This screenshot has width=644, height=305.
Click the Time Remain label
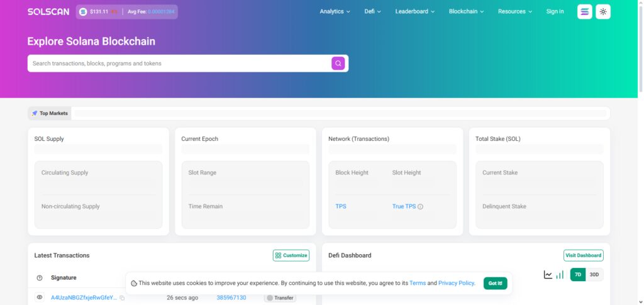point(206,206)
